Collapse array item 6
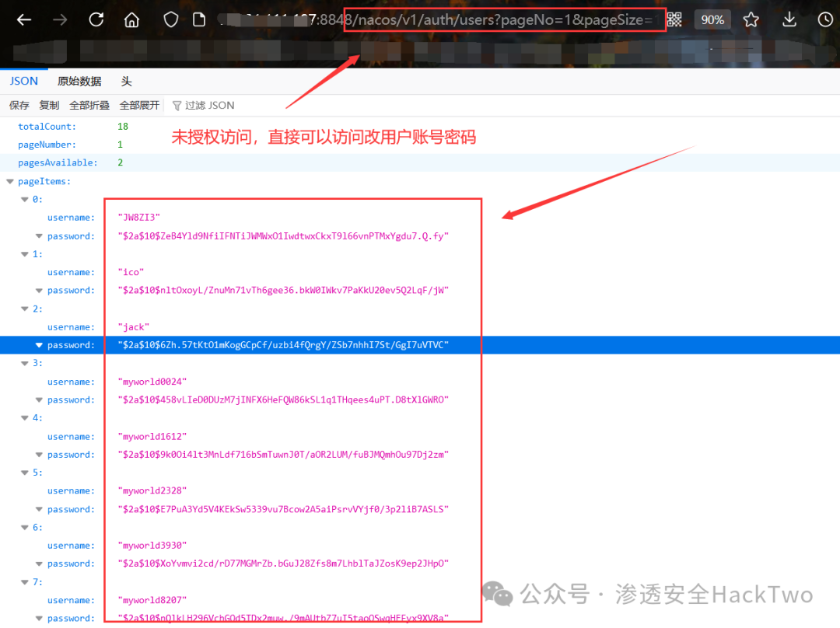Screen dimensions: 840x628 click(25, 527)
